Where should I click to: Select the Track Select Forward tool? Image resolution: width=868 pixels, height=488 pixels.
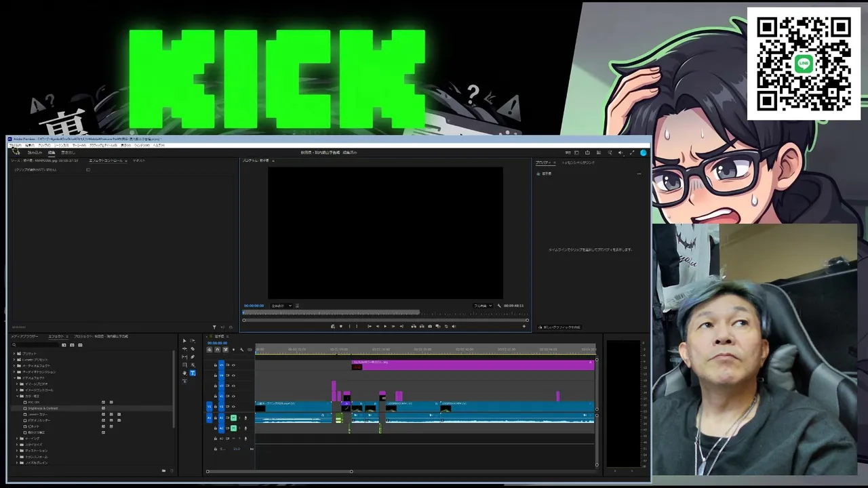(193, 341)
